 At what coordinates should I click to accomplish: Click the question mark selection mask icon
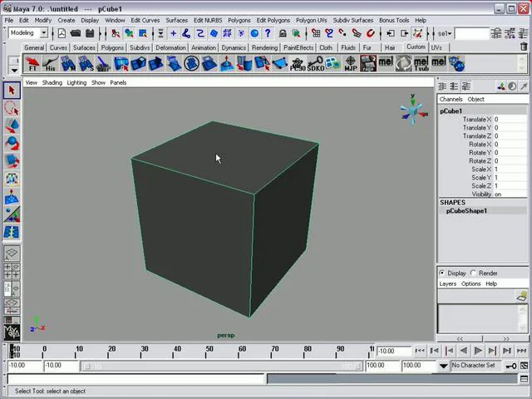pos(268,33)
